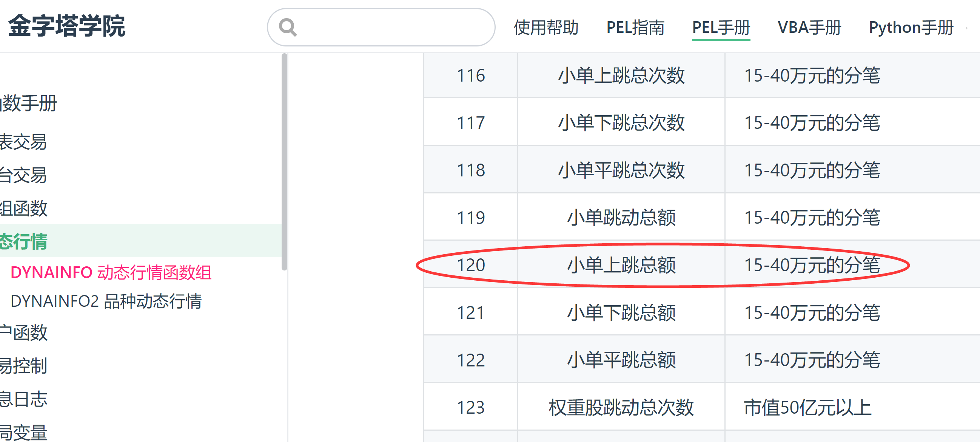Open DYNAINFO2 品种动态行情 sidebar link
The image size is (980, 442).
click(x=106, y=301)
